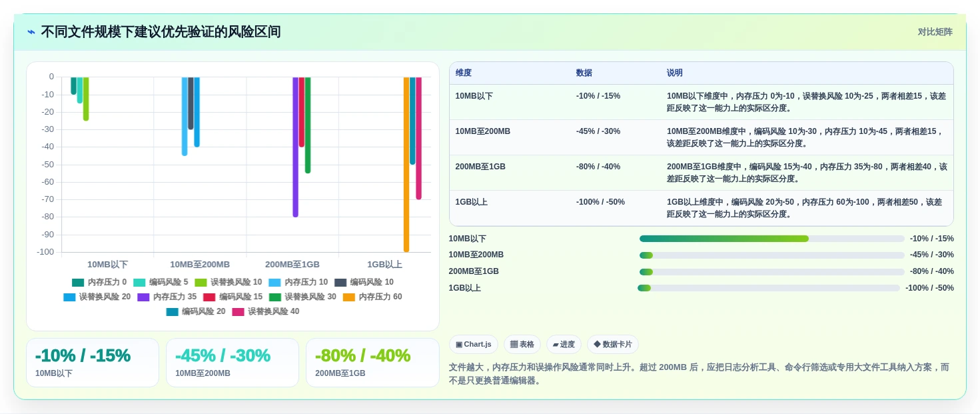980x414 pixels.
Task: Click the orange bar in the 1GB以上 chart group
Action: coord(406,164)
